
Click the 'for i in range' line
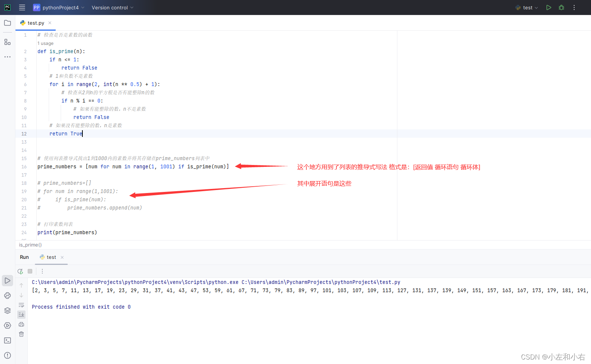[105, 84]
